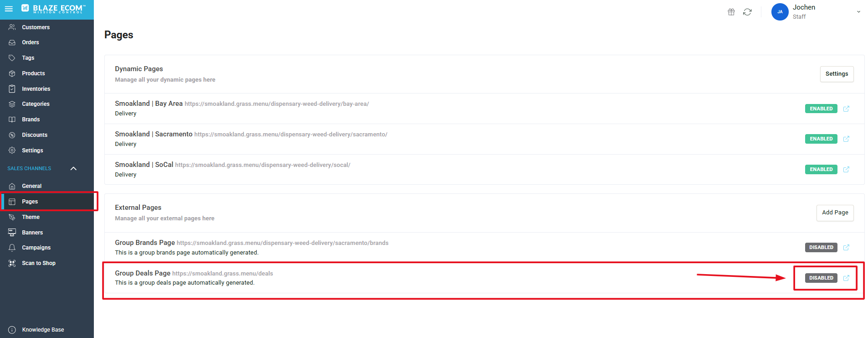Click the Add Page button
The image size is (868, 338).
tap(835, 213)
